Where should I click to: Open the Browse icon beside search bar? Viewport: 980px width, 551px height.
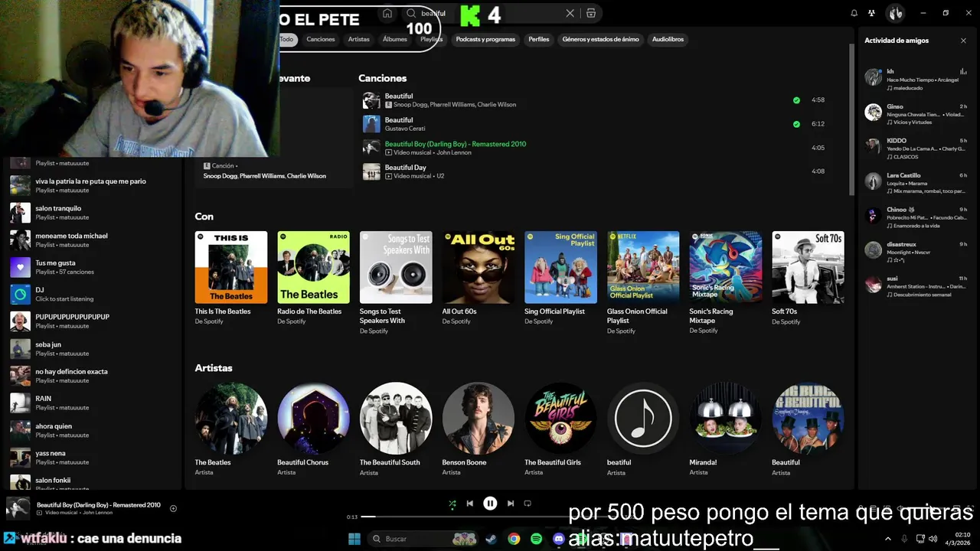point(591,13)
